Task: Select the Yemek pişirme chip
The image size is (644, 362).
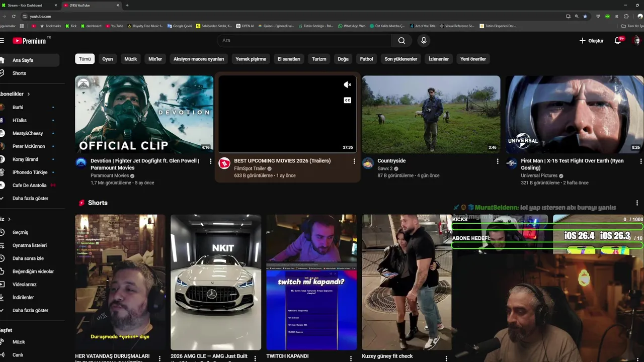Action: coord(251,59)
